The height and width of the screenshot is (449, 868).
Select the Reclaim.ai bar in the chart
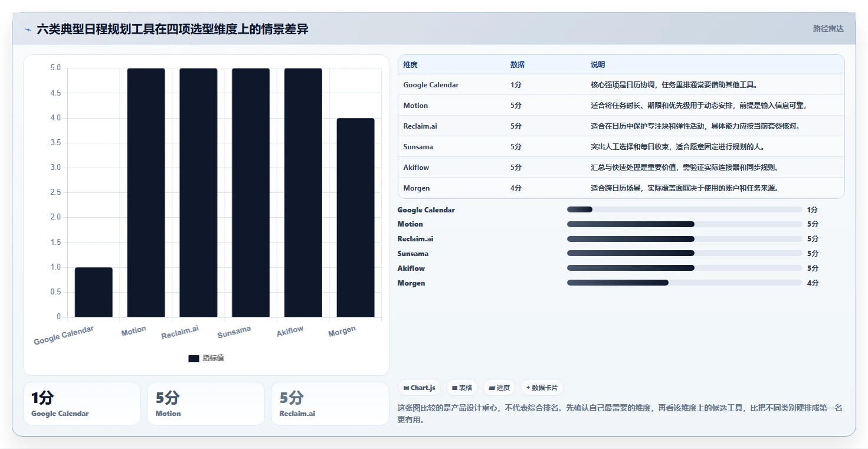[x=198, y=192]
